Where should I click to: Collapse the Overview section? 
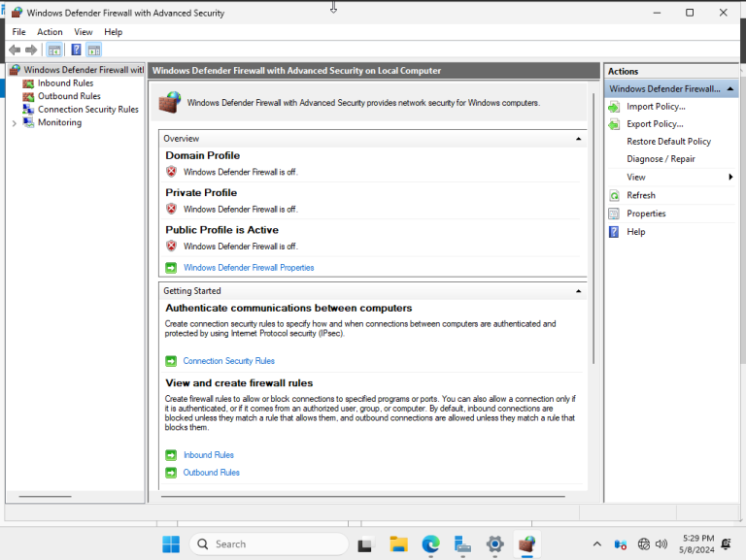579,139
